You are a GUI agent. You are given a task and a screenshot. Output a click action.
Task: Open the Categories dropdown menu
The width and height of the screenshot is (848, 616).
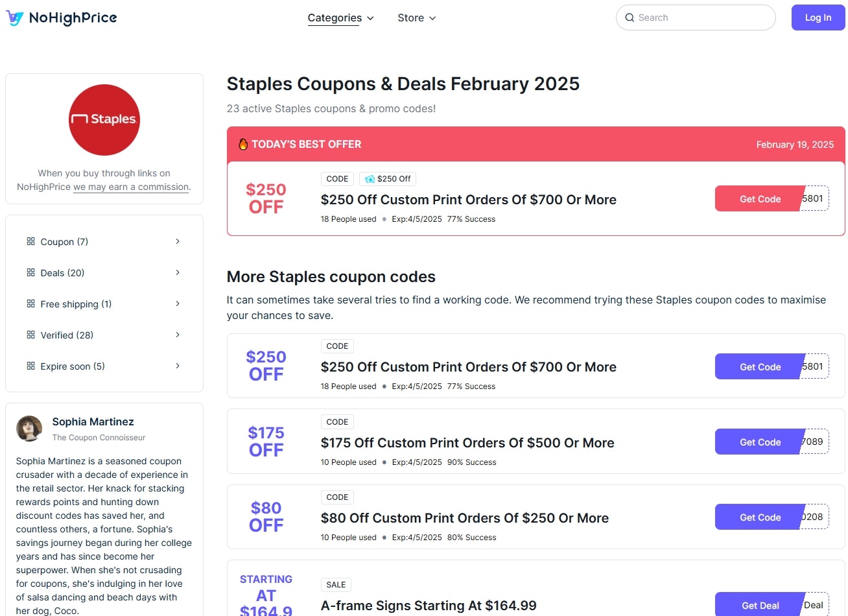340,18
